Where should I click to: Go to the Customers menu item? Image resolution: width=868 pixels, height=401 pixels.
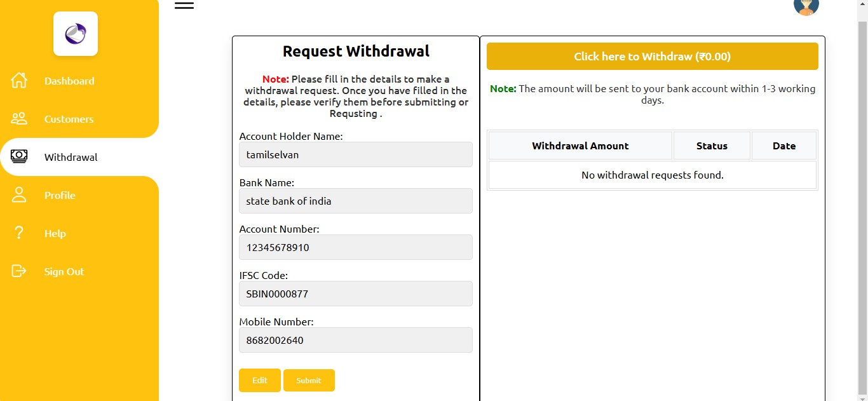click(69, 119)
